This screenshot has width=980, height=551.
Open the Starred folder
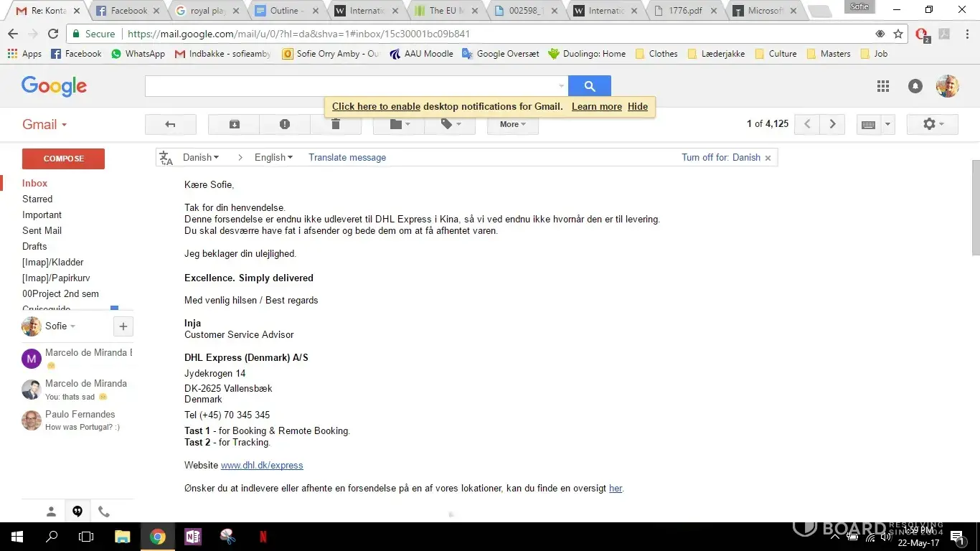click(37, 199)
